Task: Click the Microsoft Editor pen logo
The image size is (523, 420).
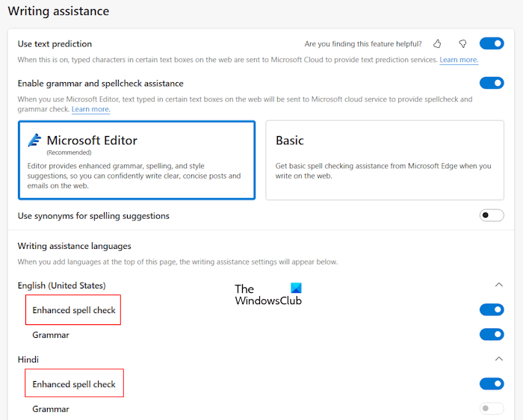Action: tap(34, 140)
